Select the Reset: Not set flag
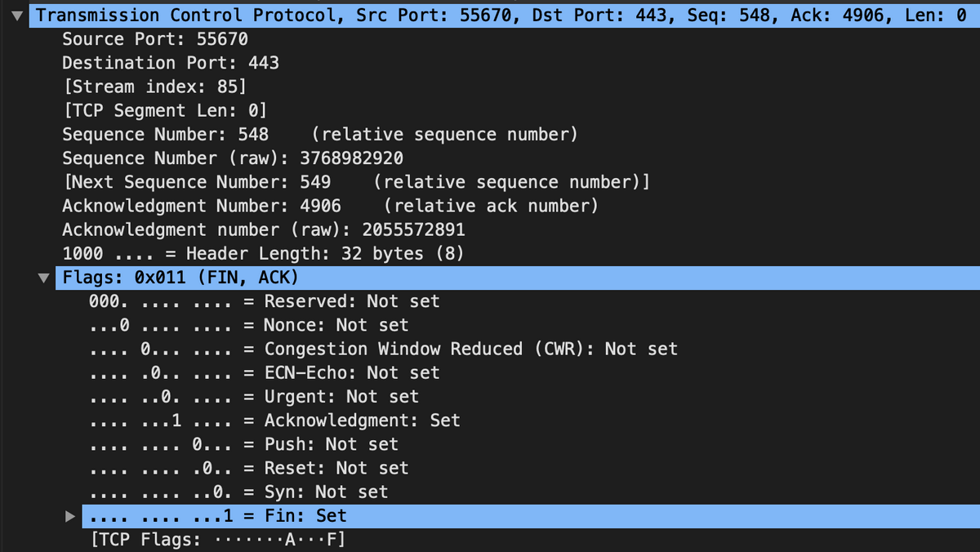 (248, 468)
